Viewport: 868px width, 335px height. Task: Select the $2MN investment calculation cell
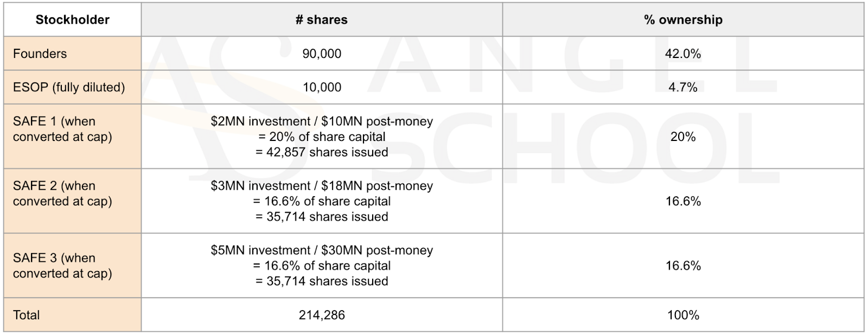pos(322,137)
